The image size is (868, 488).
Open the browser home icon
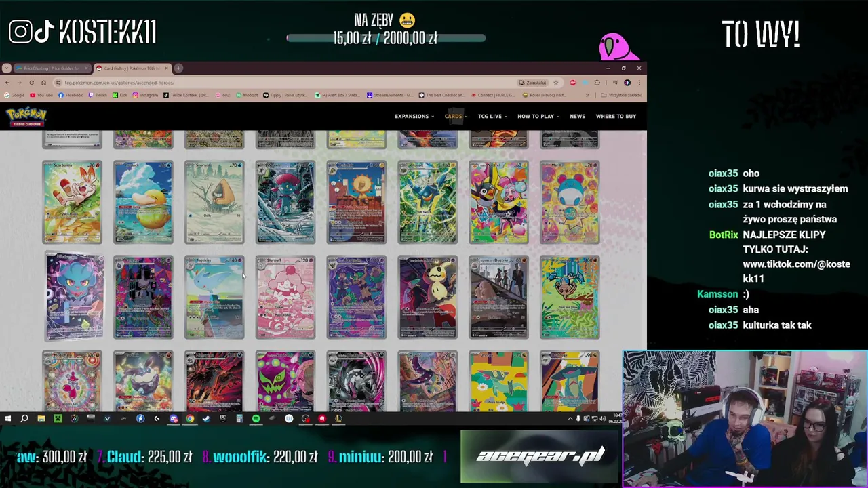(x=43, y=83)
